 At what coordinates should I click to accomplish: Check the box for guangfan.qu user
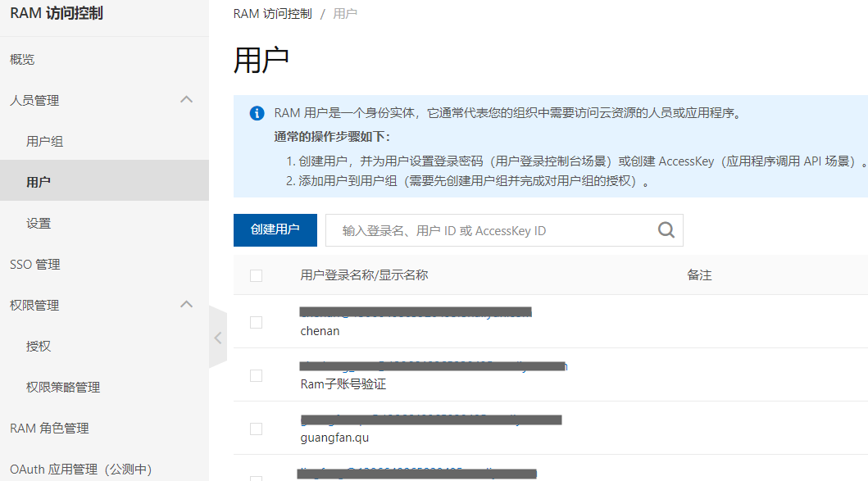[256, 429]
